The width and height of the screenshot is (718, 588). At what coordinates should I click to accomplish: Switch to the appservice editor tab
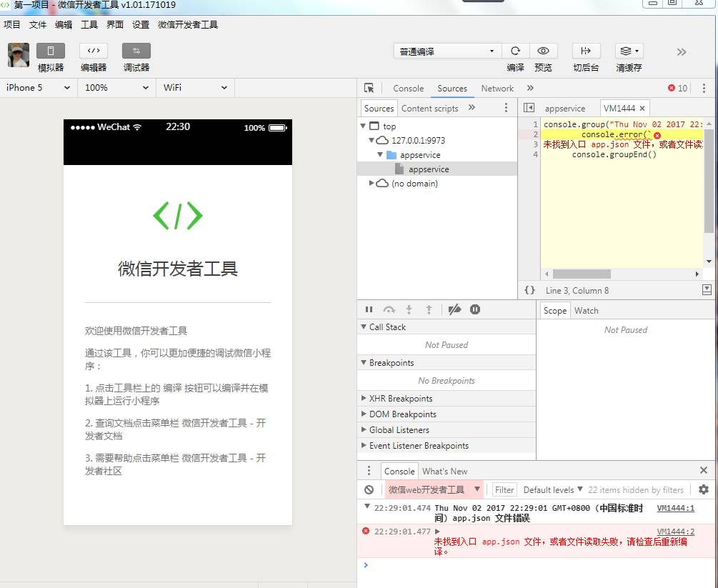[564, 109]
